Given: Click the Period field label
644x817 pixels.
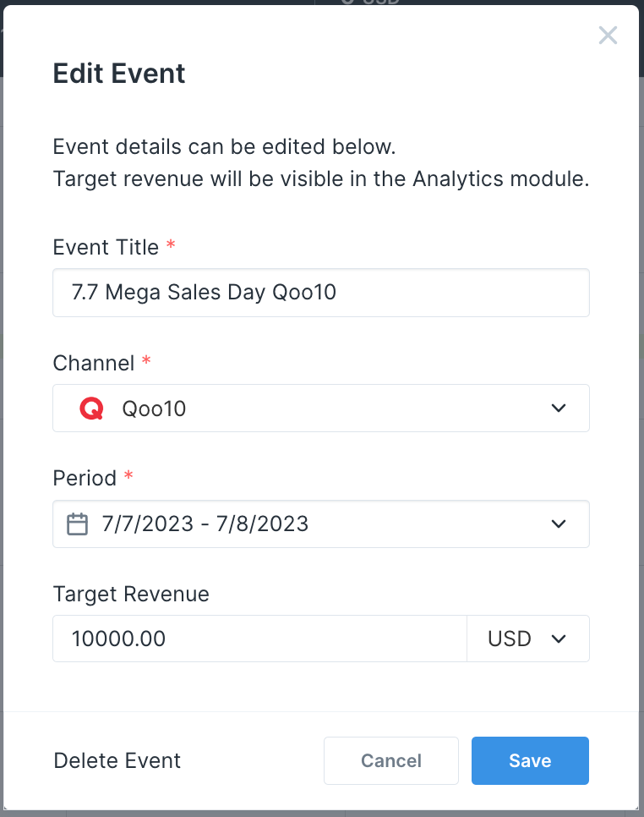Looking at the screenshot, I should click(85, 478).
